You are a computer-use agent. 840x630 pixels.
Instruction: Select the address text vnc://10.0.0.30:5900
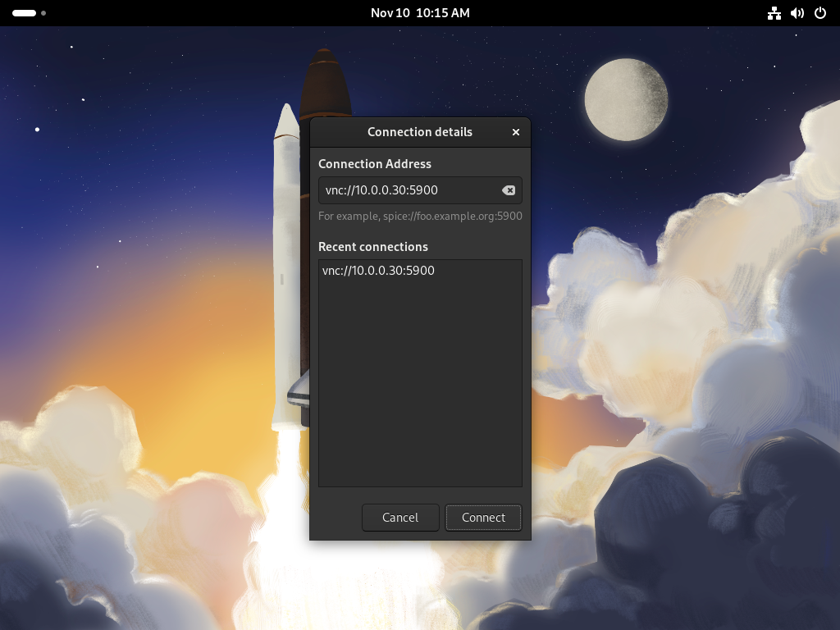pyautogui.click(x=382, y=189)
